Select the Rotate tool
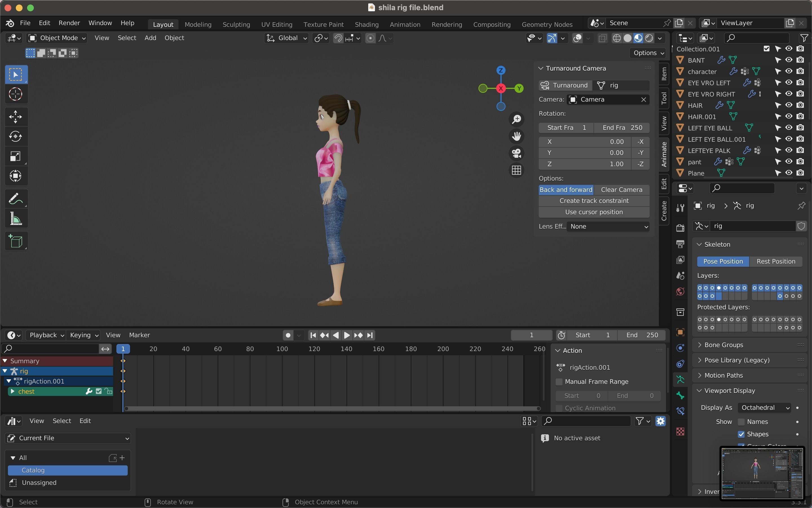This screenshot has width=812, height=508. click(16, 136)
